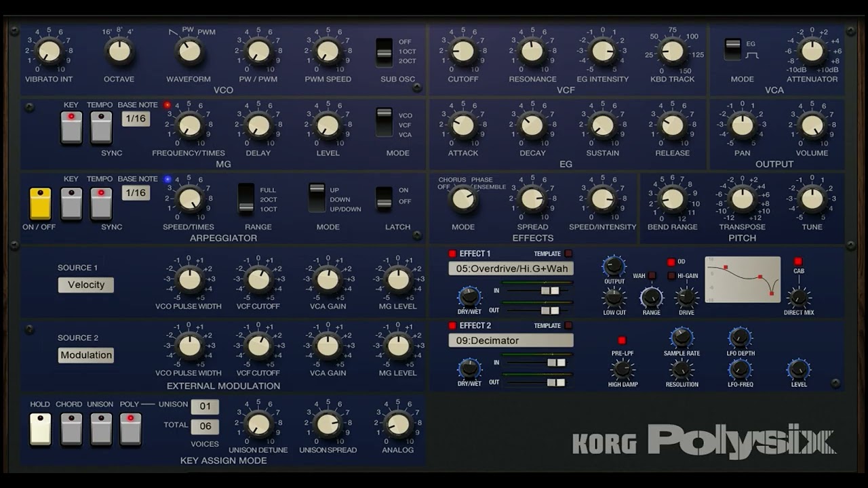Flip the Sub Osc switch
This screenshot has width=868, height=488.
click(x=384, y=52)
